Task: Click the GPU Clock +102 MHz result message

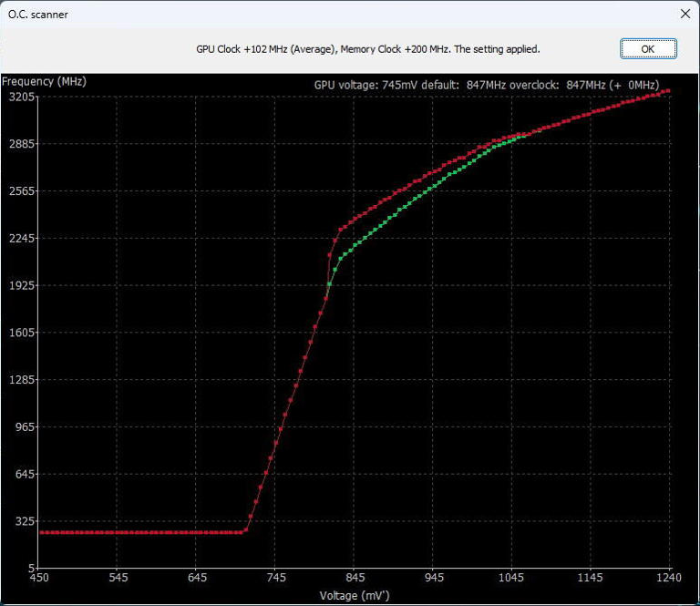Action: pos(368,49)
